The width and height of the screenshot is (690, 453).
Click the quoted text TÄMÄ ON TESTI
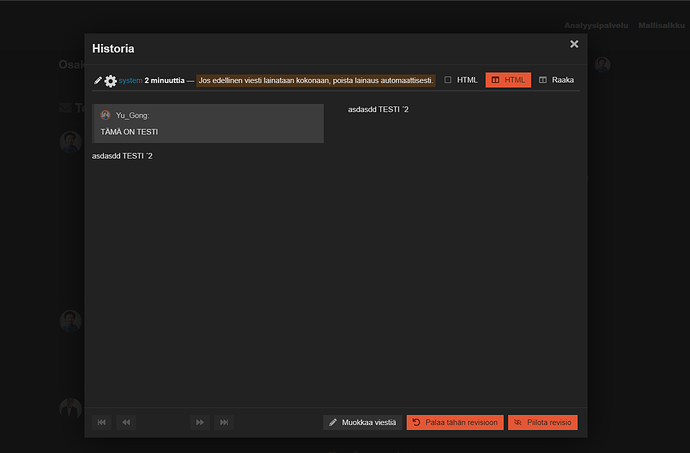[x=129, y=132]
